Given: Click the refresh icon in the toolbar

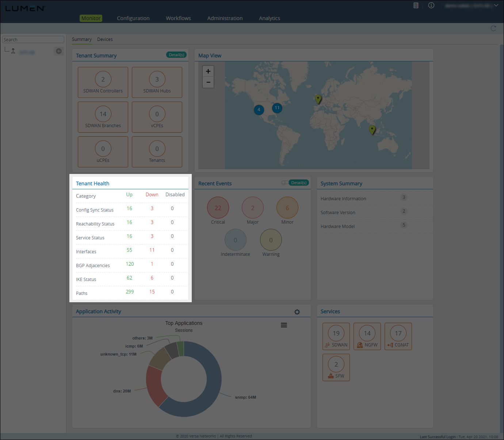Looking at the screenshot, I should pos(493,29).
